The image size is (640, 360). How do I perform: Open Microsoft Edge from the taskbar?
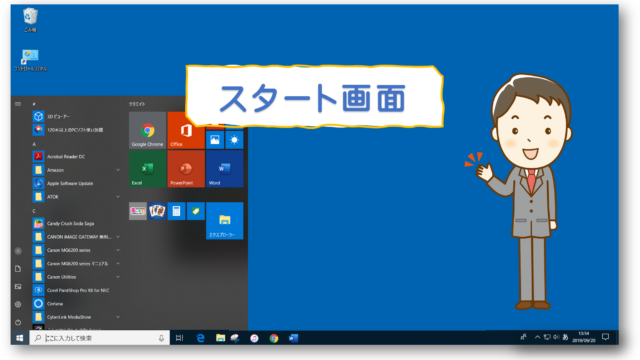[x=200, y=338]
